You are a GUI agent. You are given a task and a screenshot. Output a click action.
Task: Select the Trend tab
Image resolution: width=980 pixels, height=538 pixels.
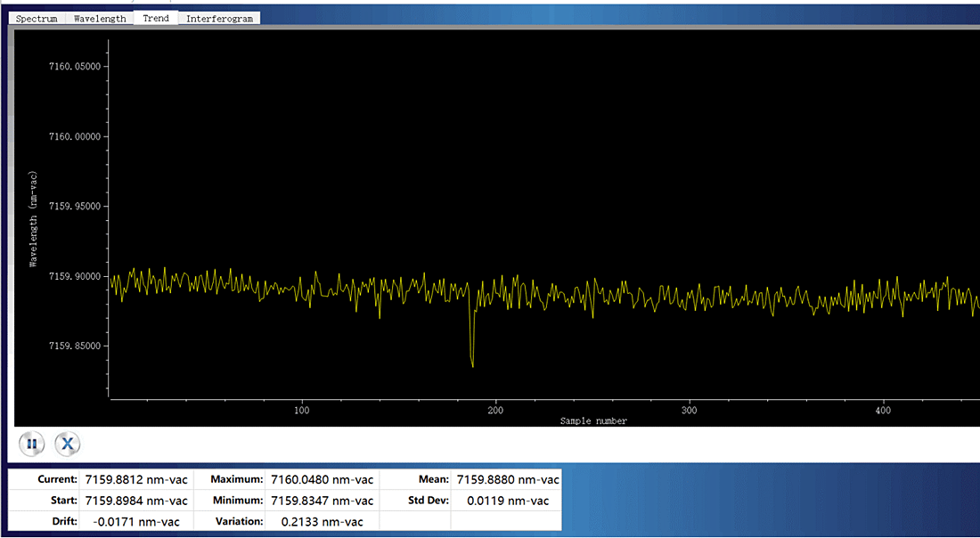tap(156, 18)
